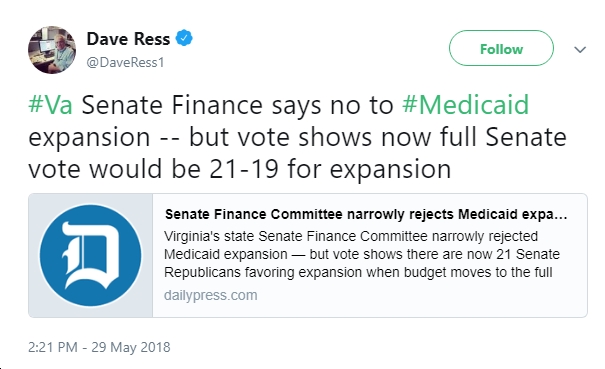Click the Daily Press D logo thumbnail
The height and width of the screenshot is (369, 605).
tap(91, 256)
